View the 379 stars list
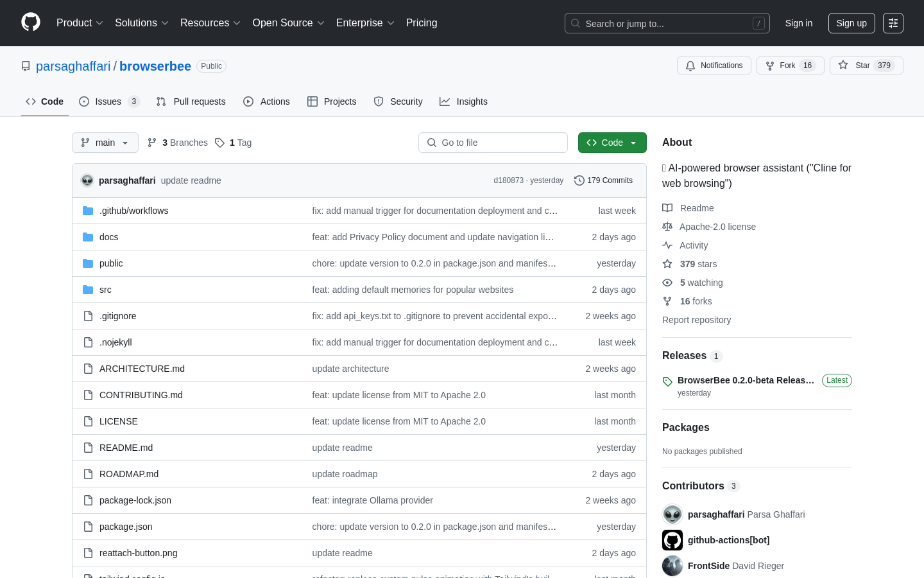 point(690,264)
